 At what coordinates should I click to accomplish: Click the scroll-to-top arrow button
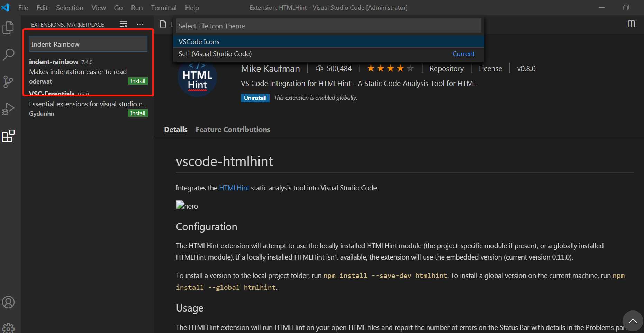[633, 321]
